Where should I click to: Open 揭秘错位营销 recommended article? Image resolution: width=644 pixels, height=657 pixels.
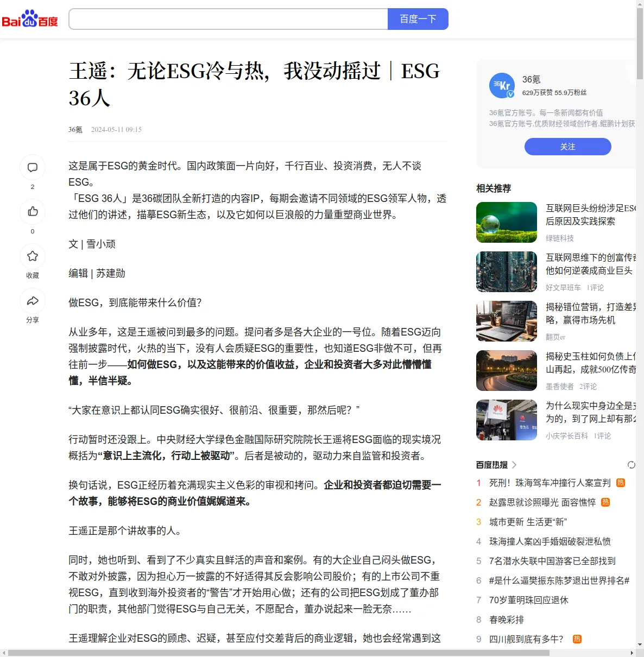coord(591,313)
